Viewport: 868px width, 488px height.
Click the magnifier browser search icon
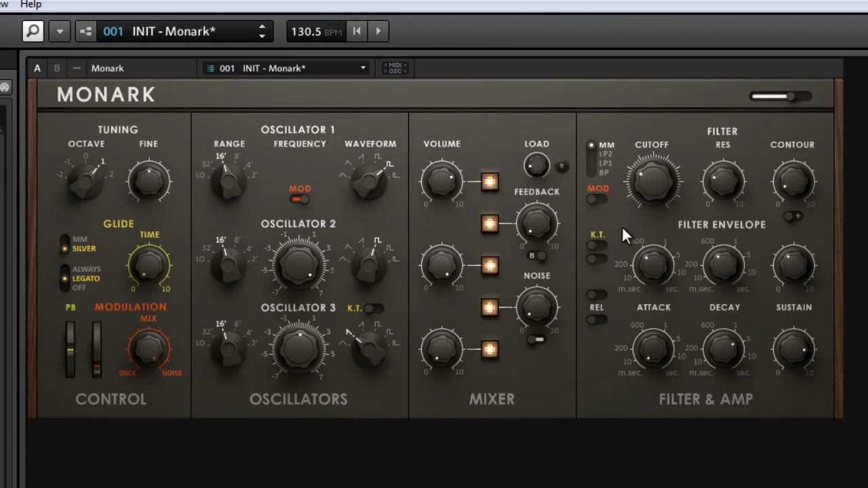pyautogui.click(x=33, y=31)
